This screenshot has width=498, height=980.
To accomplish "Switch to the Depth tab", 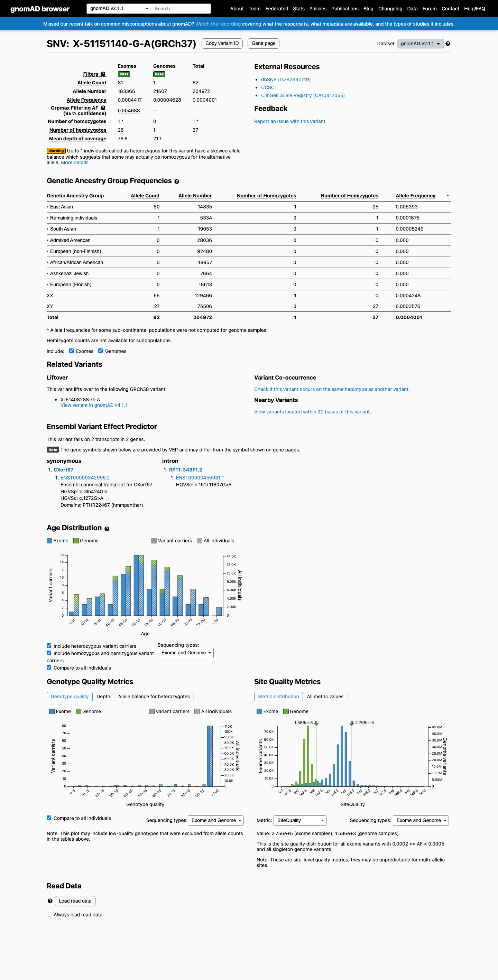I will [103, 697].
